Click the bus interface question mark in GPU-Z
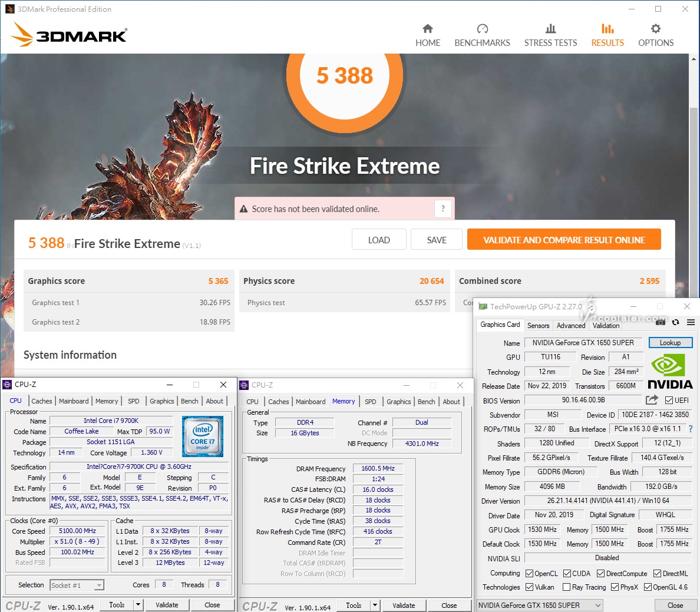The height and width of the screenshot is (612, 700). (x=690, y=429)
